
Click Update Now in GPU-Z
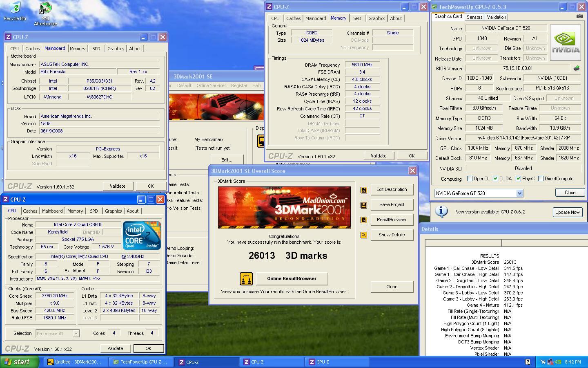567,212
